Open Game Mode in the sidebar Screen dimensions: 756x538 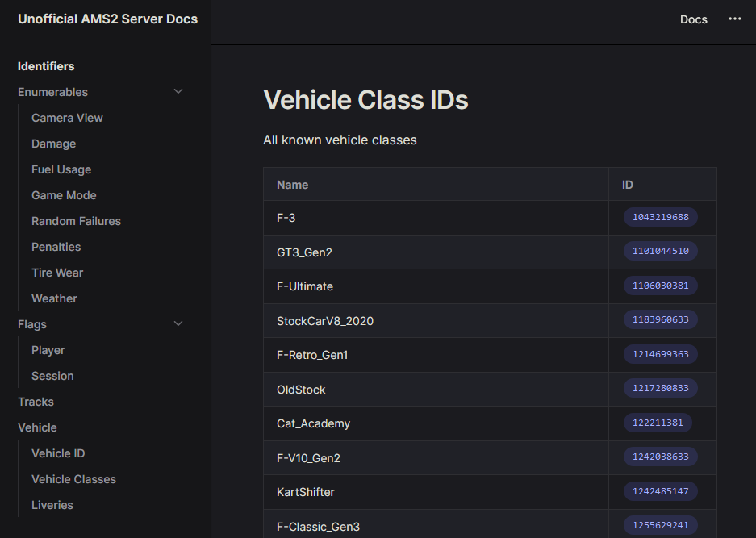pyautogui.click(x=64, y=195)
